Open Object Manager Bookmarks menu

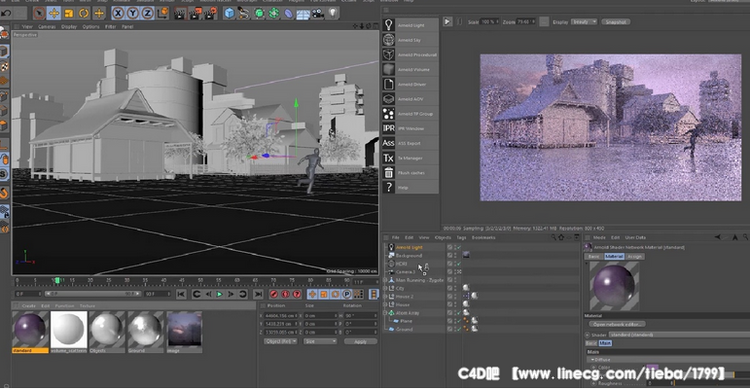coord(484,237)
